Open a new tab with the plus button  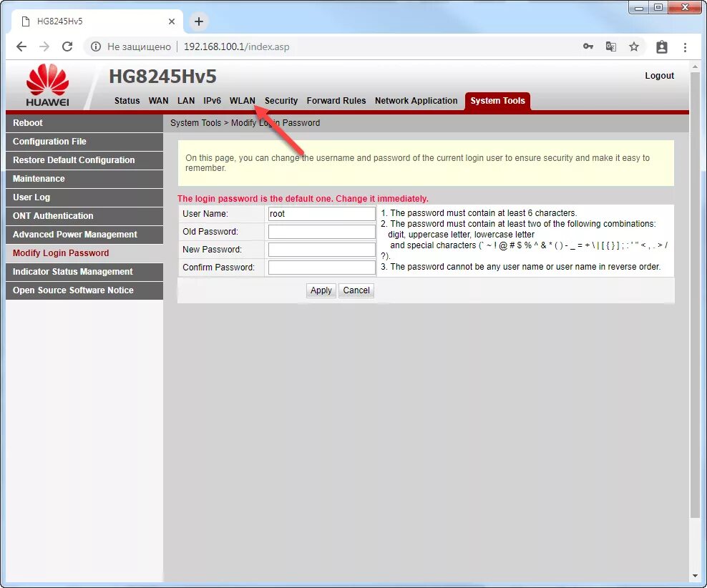[198, 21]
